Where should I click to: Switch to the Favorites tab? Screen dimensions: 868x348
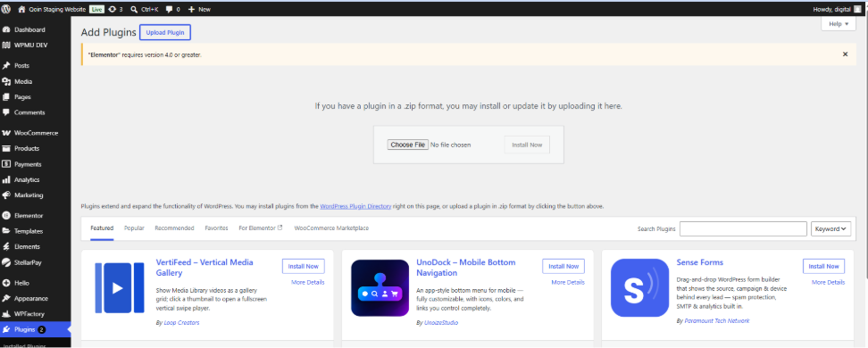click(x=216, y=228)
